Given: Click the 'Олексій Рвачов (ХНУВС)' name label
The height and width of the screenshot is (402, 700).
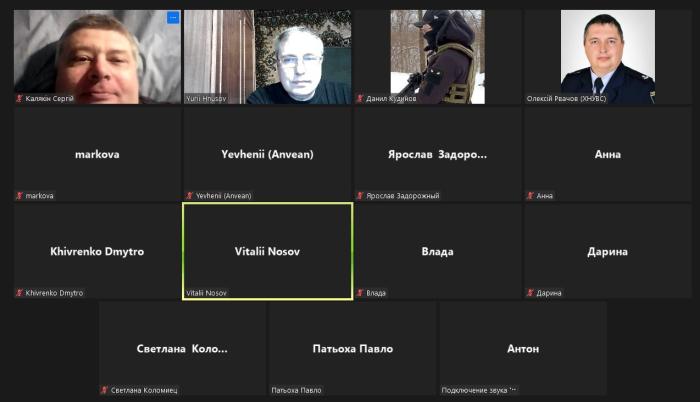Looking at the screenshot, I should coord(567,98).
